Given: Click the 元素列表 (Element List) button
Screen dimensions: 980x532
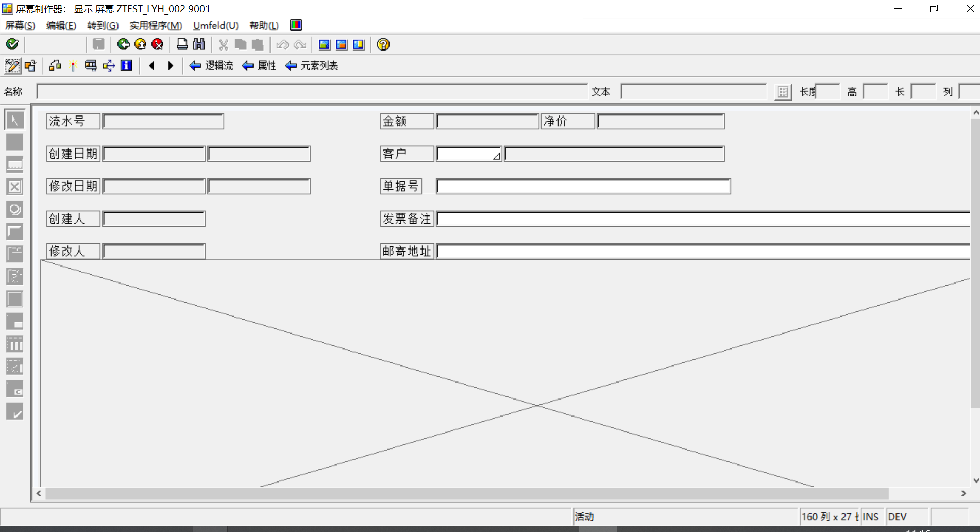Looking at the screenshot, I should point(312,66).
